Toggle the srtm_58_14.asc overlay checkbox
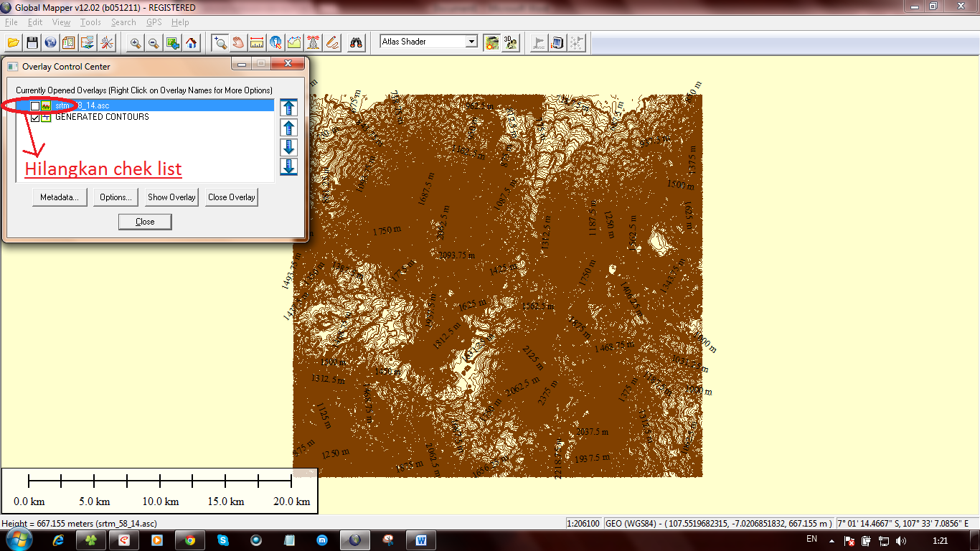Image resolution: width=980 pixels, height=551 pixels. (x=35, y=106)
